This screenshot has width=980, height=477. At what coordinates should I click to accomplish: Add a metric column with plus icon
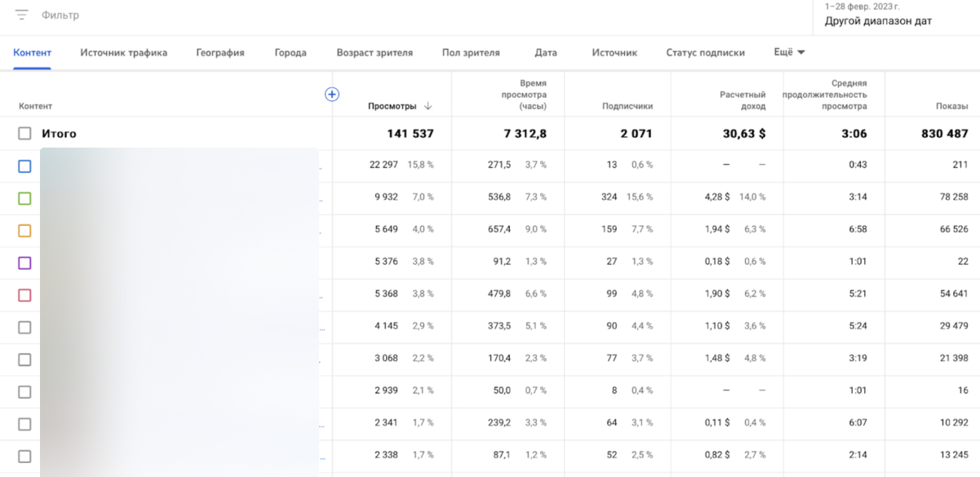[x=332, y=94]
